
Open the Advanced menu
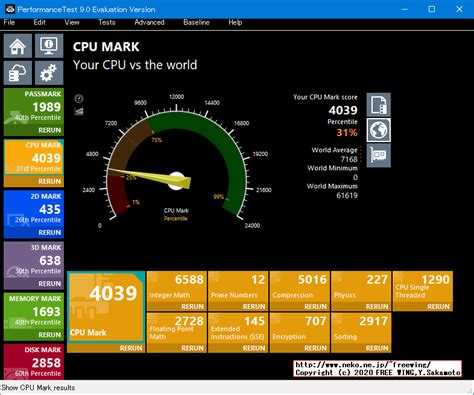pyautogui.click(x=149, y=22)
